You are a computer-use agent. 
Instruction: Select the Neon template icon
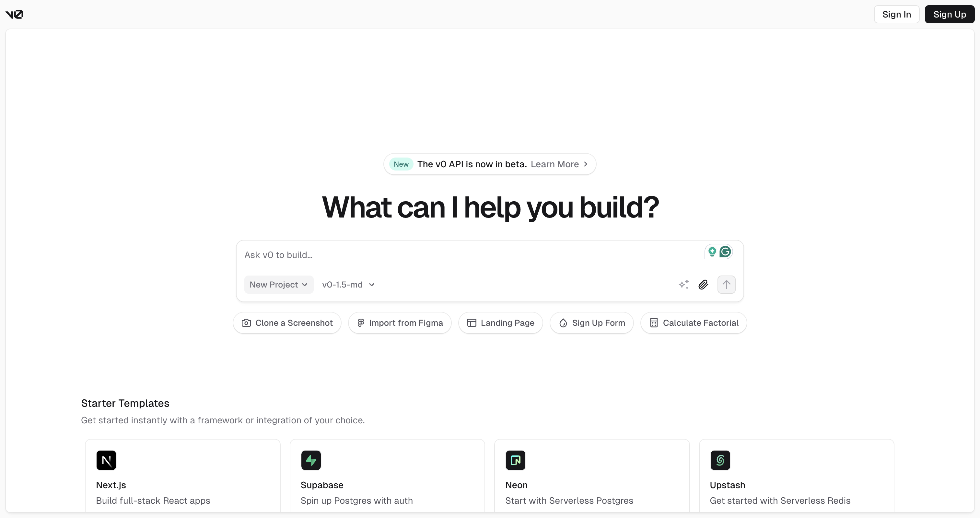(515, 460)
